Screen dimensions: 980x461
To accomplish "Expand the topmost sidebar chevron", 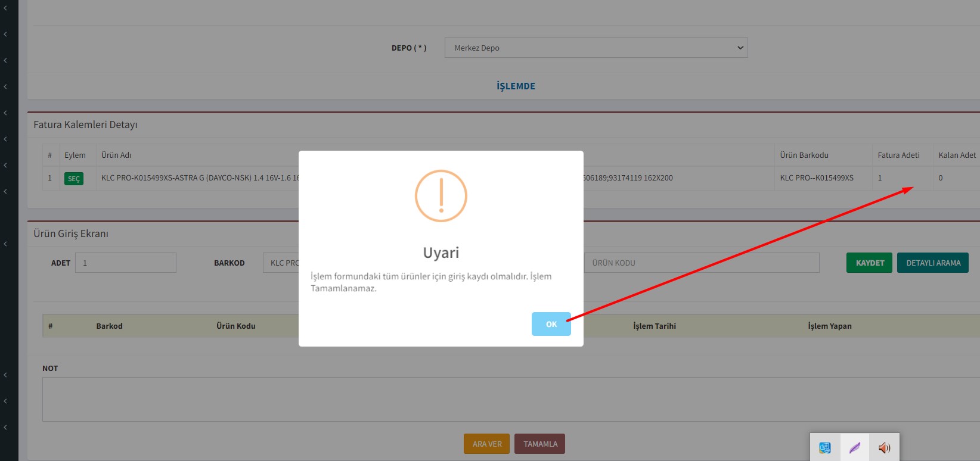I will [x=5, y=8].
